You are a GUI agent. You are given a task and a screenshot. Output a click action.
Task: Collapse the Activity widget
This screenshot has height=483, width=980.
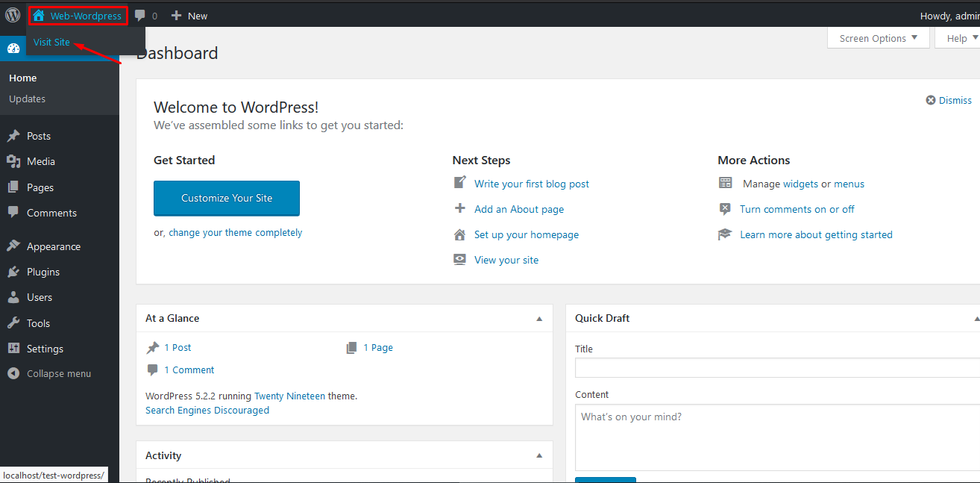point(539,455)
